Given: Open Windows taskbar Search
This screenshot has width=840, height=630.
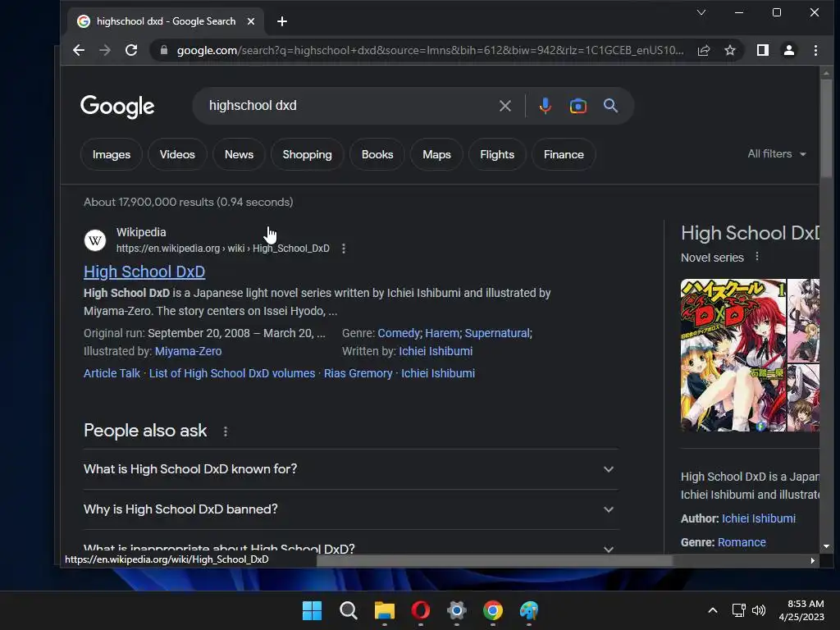Looking at the screenshot, I should pyautogui.click(x=348, y=610).
